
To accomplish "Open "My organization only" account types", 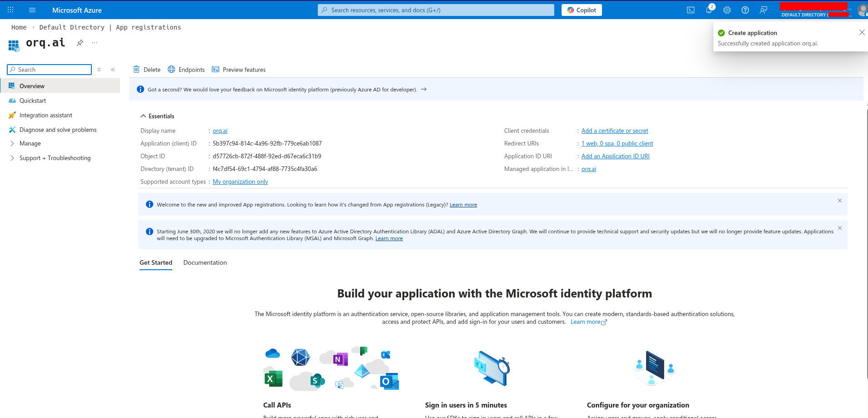I will pos(240,181).
